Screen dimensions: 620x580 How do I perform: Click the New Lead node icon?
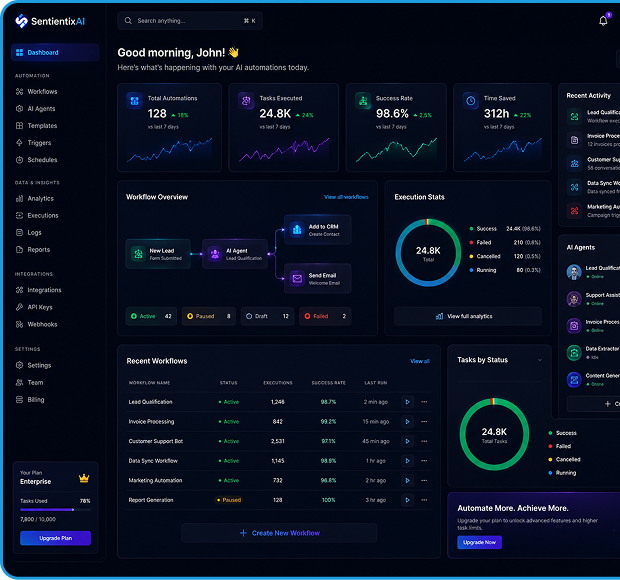[x=138, y=254]
